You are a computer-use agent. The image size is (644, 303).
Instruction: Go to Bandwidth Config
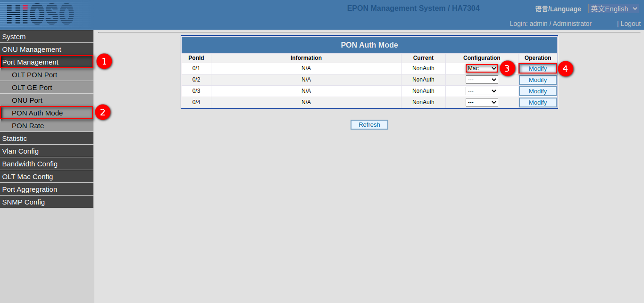click(46, 164)
